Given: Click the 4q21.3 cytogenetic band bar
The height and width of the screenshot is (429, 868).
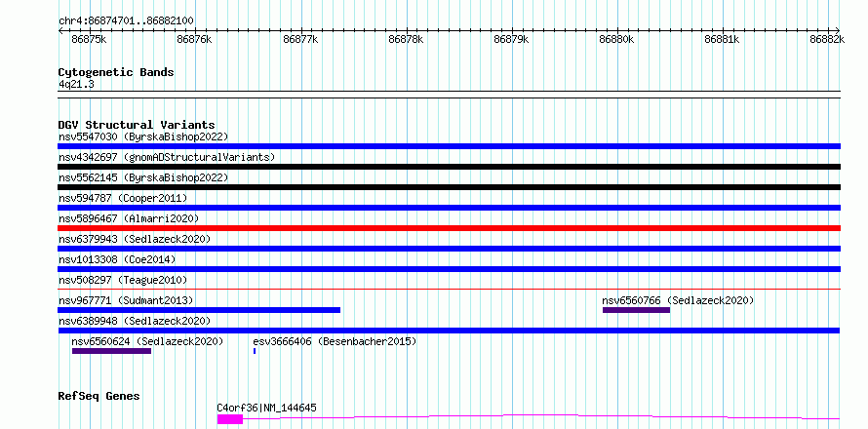Looking at the screenshot, I should pos(449,95).
